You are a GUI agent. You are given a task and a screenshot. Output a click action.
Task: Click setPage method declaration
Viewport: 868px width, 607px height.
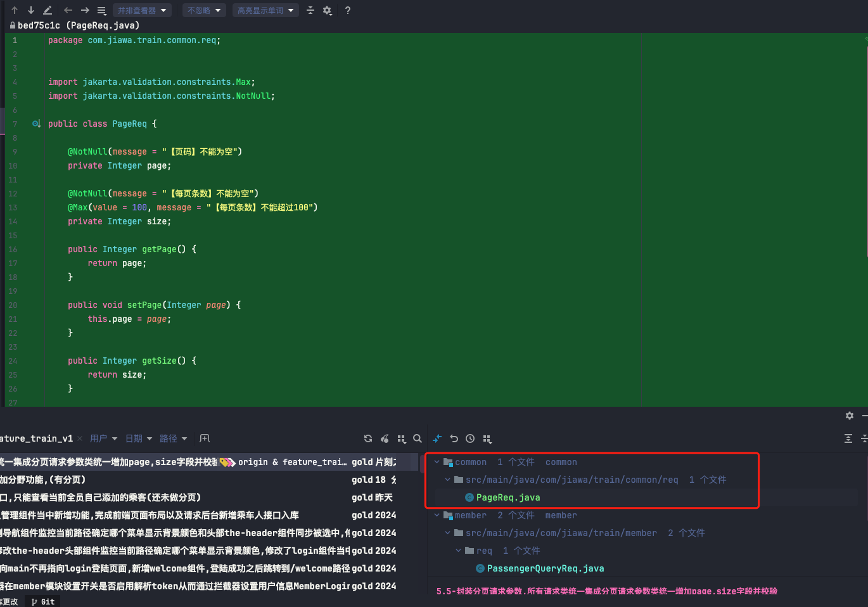[x=154, y=305]
